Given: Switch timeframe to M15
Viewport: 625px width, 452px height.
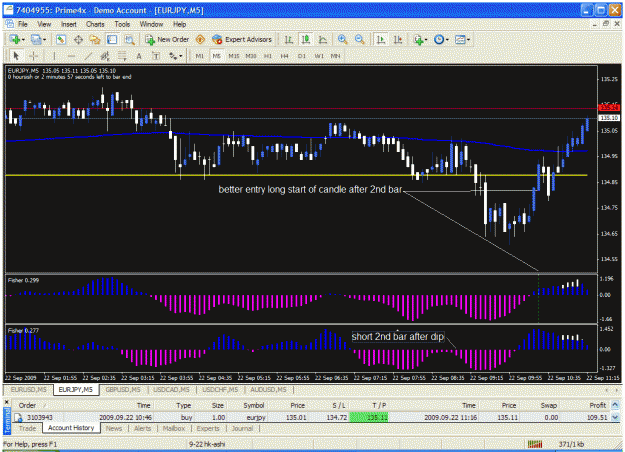Looking at the screenshot, I should [234, 56].
